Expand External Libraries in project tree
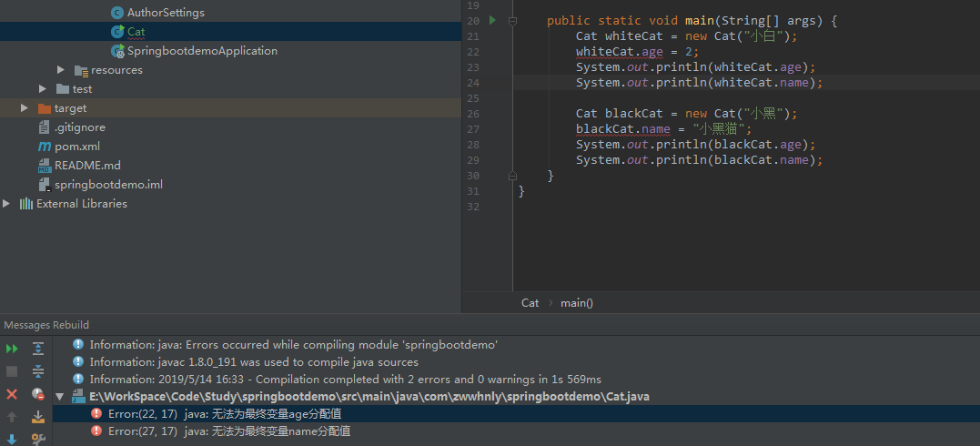This screenshot has height=446, width=980. [x=7, y=204]
